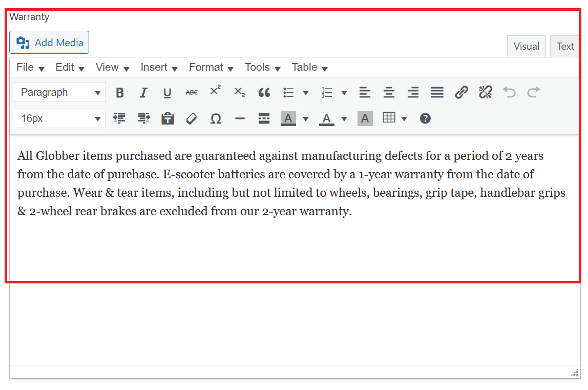The height and width of the screenshot is (390, 588).
Task: Toggle paste as text
Action: (x=167, y=118)
